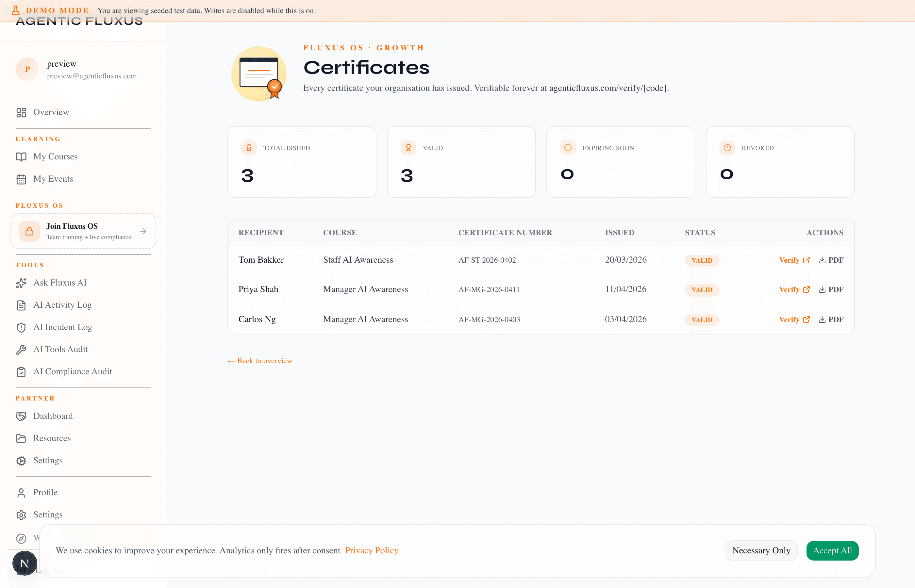This screenshot has width=915, height=588.
Task: Open the Privacy Policy link
Action: (x=372, y=550)
